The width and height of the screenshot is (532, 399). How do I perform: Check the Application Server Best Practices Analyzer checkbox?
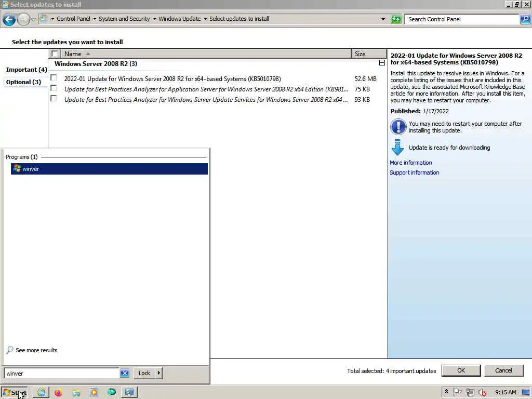[x=54, y=88]
